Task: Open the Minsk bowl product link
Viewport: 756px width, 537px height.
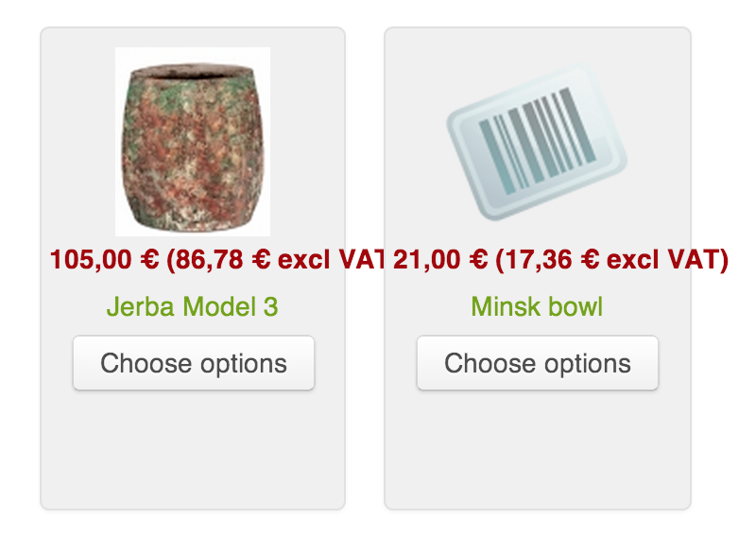Action: [537, 307]
